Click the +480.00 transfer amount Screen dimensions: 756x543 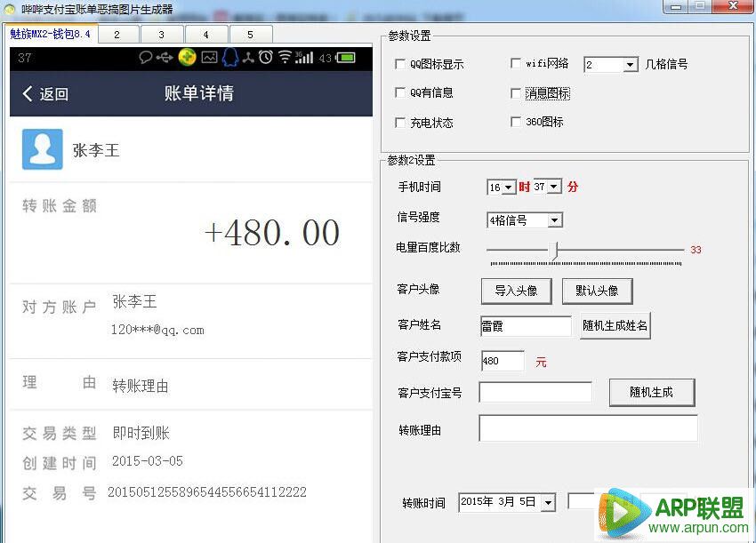pos(272,233)
